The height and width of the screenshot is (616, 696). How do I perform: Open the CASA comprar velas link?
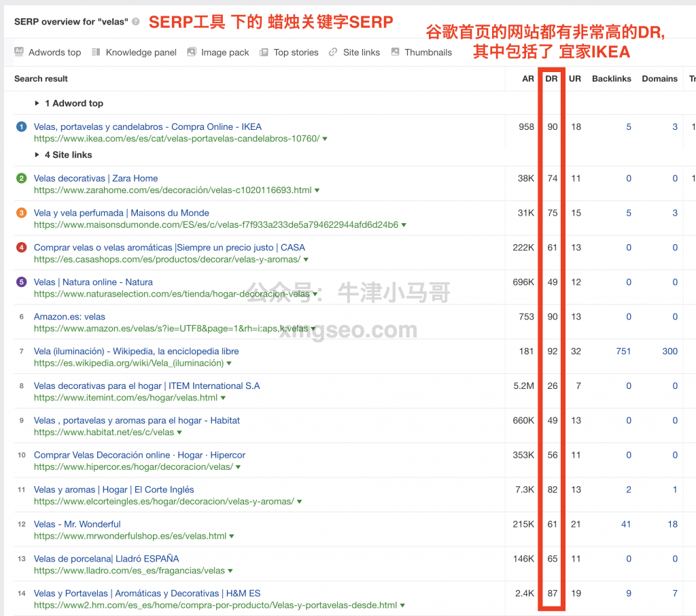tap(169, 247)
